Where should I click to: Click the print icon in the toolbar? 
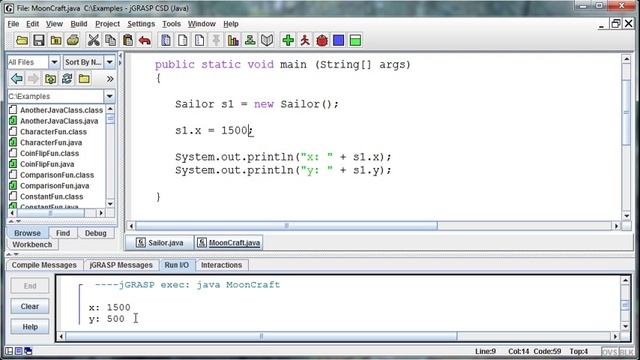[x=73, y=40]
